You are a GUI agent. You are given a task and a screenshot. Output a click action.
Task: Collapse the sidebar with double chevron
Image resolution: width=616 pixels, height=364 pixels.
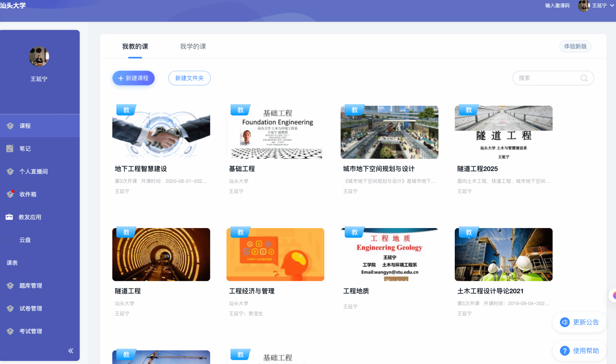tap(71, 351)
